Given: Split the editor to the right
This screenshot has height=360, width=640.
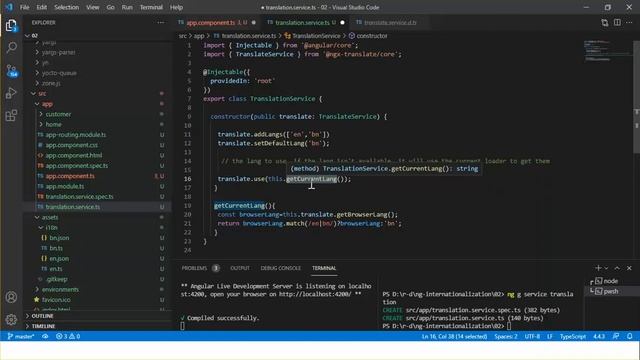Looking at the screenshot, I should click(x=617, y=23).
